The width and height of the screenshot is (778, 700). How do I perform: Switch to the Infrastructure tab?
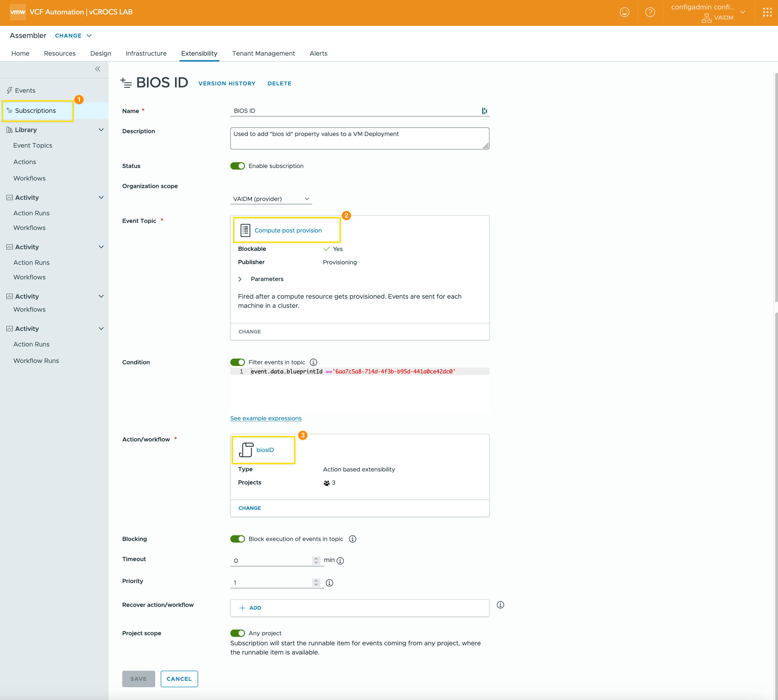click(x=146, y=54)
